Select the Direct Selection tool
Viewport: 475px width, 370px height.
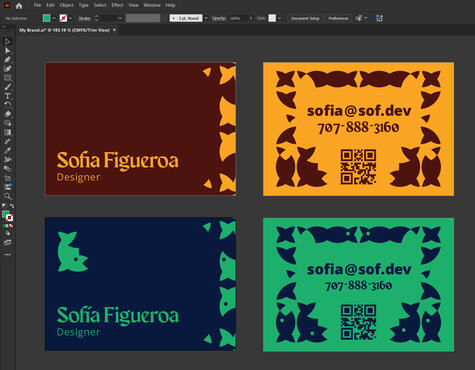point(7,51)
